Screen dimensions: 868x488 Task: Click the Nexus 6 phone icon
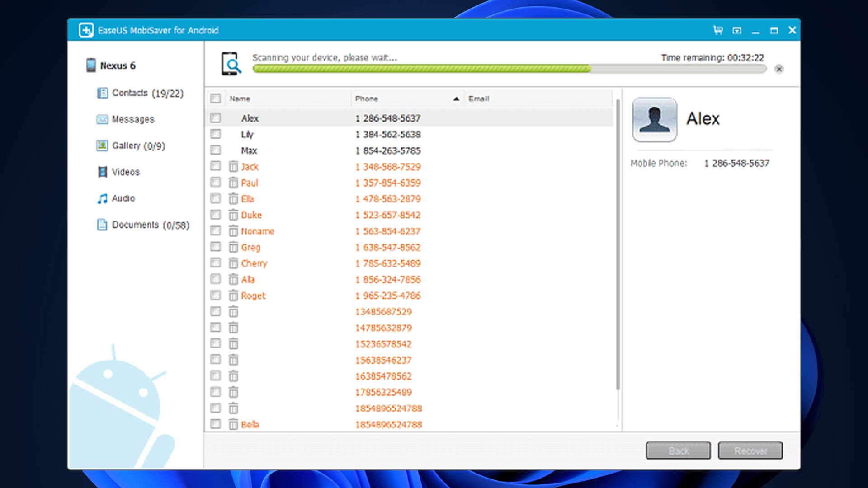tap(91, 65)
